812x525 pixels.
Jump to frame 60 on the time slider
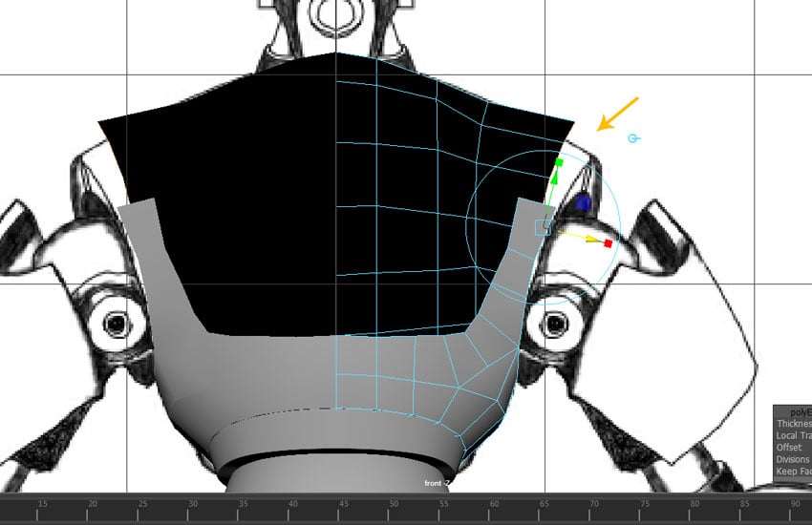(494, 503)
